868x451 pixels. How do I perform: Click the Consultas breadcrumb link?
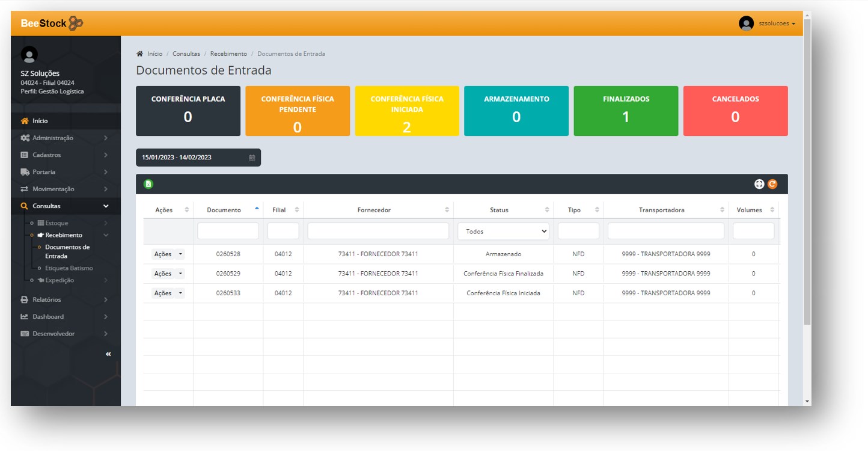point(186,54)
